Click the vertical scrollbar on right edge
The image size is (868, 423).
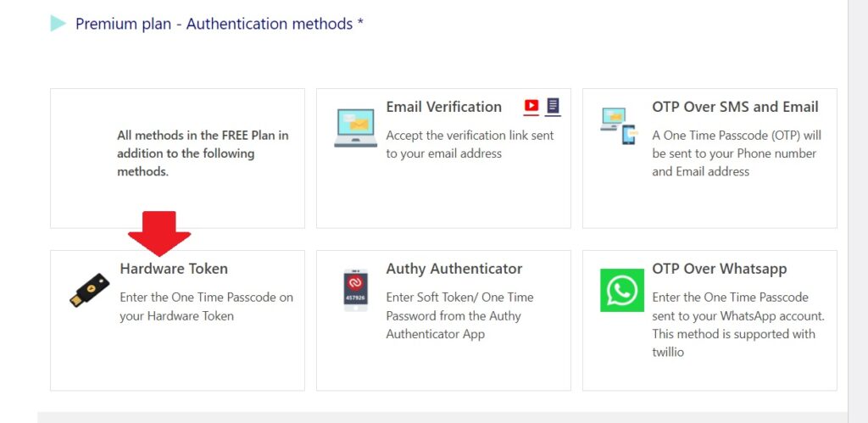pos(858,212)
